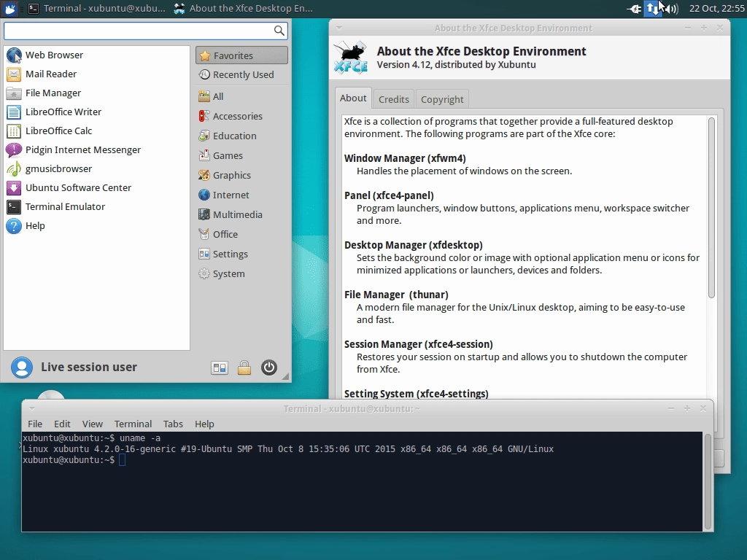Switch to Terminal taskbar window button
Screen dimensions: 747x560
click(x=97, y=9)
